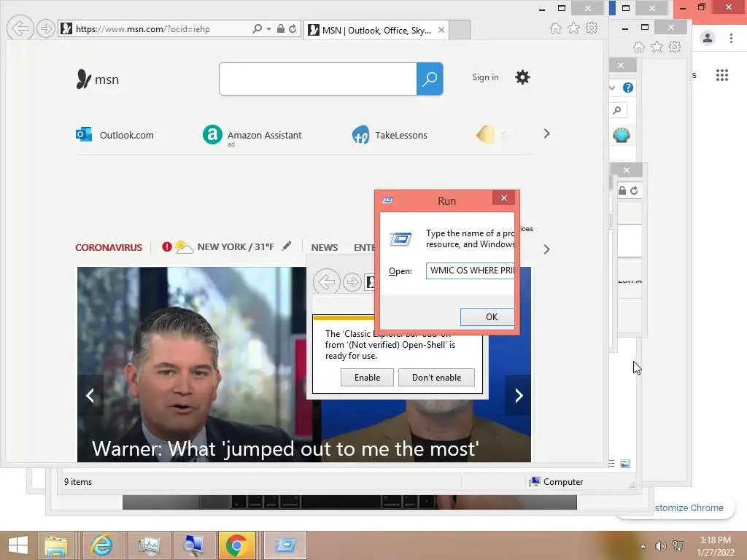Click the '9 items' status bar text
Image resolution: width=747 pixels, height=560 pixels.
pos(78,482)
